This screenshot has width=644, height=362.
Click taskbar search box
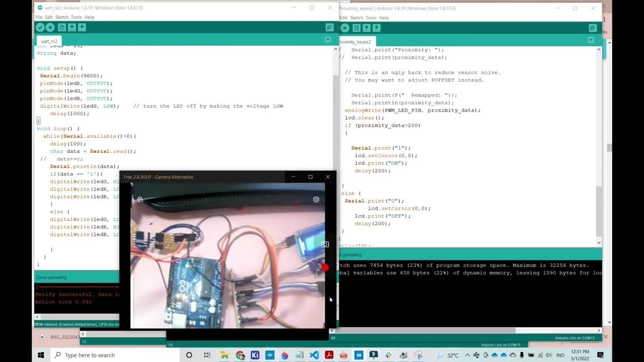point(115,355)
